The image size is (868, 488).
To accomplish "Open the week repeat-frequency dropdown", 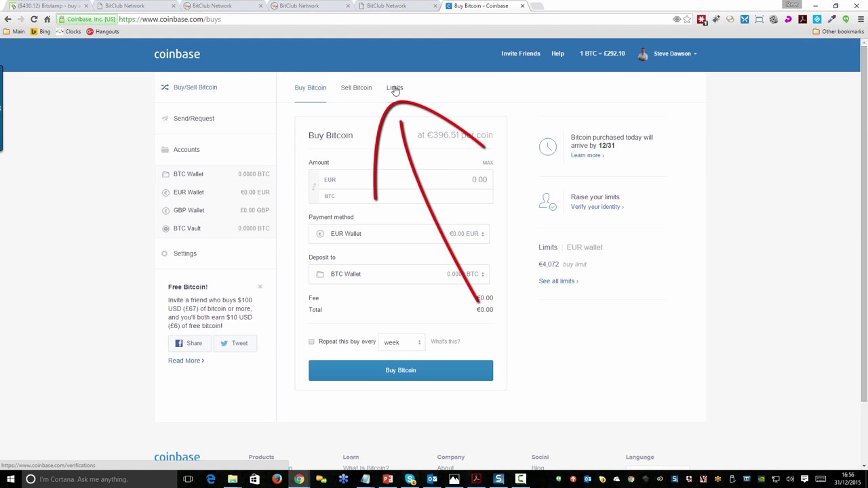I will tap(401, 342).
